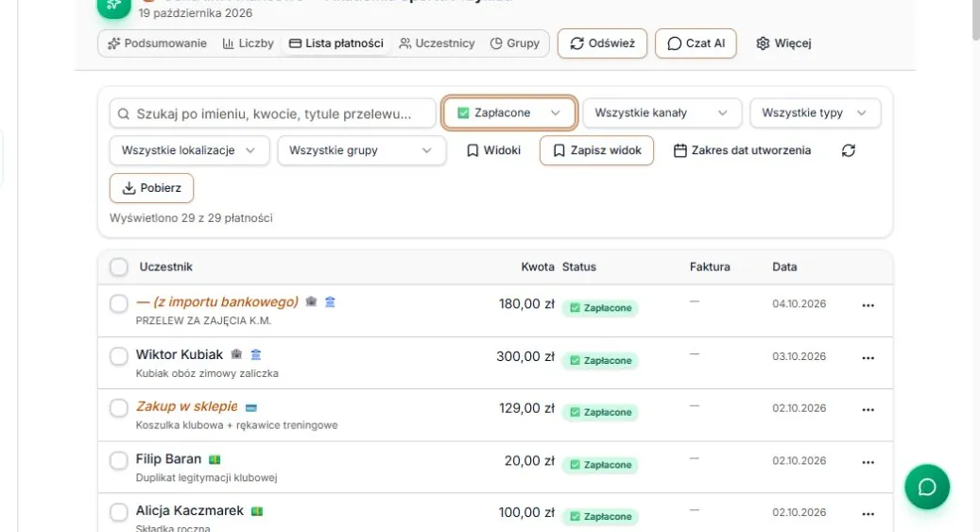Click Uczestnik column header
Screen dimensions: 980x532
tap(165, 266)
